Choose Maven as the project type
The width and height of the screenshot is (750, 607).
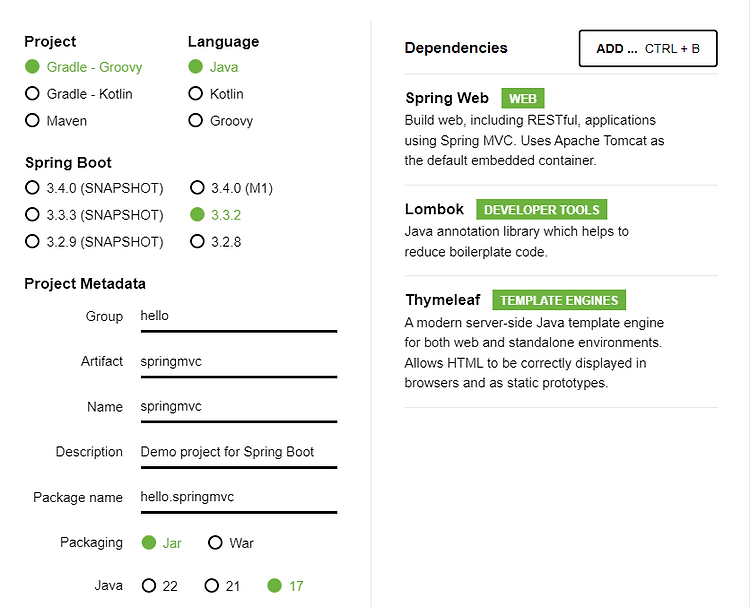(x=32, y=121)
